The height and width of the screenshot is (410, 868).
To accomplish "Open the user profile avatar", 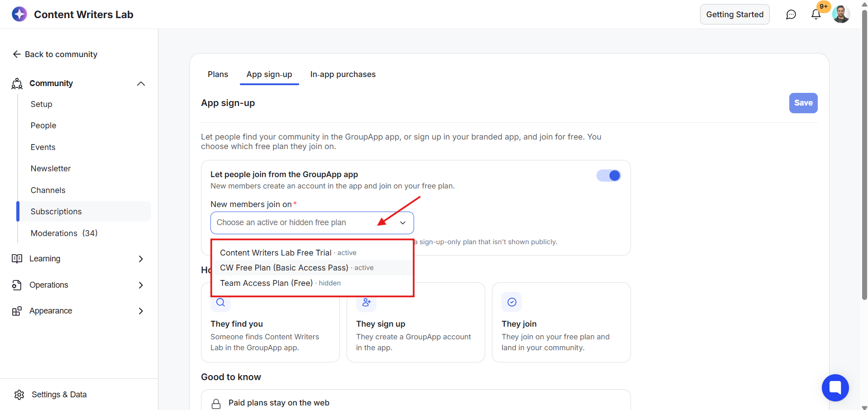I will click(x=841, y=14).
